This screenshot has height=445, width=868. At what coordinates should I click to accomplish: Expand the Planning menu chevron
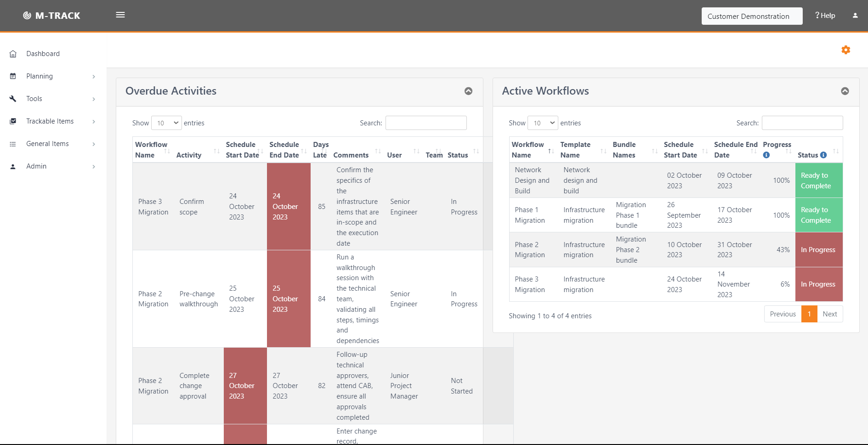(x=94, y=77)
